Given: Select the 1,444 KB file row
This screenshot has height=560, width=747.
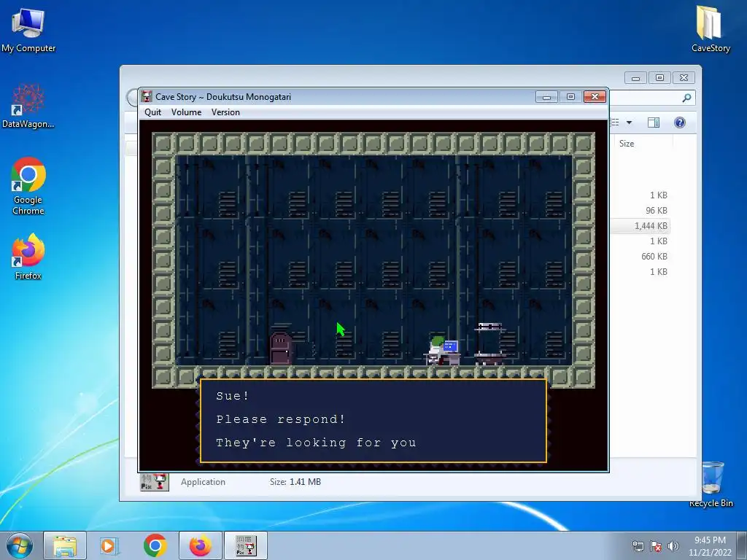Looking at the screenshot, I should pos(640,226).
